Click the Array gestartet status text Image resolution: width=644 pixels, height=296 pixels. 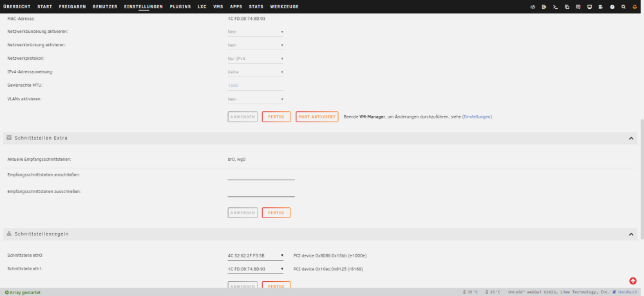[24, 292]
